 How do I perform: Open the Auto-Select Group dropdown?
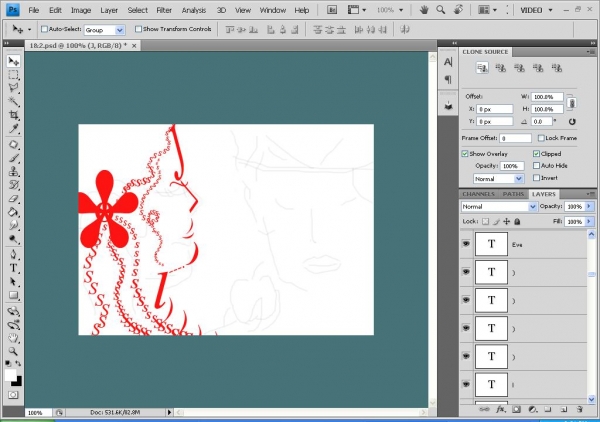point(104,30)
